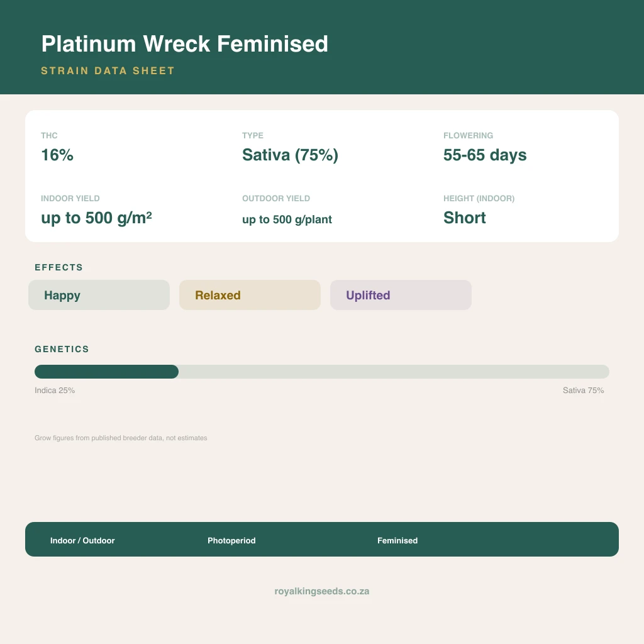Viewport: 644px width, 644px height.
Task: Click the breeder data footnote text
Action: pos(121,438)
